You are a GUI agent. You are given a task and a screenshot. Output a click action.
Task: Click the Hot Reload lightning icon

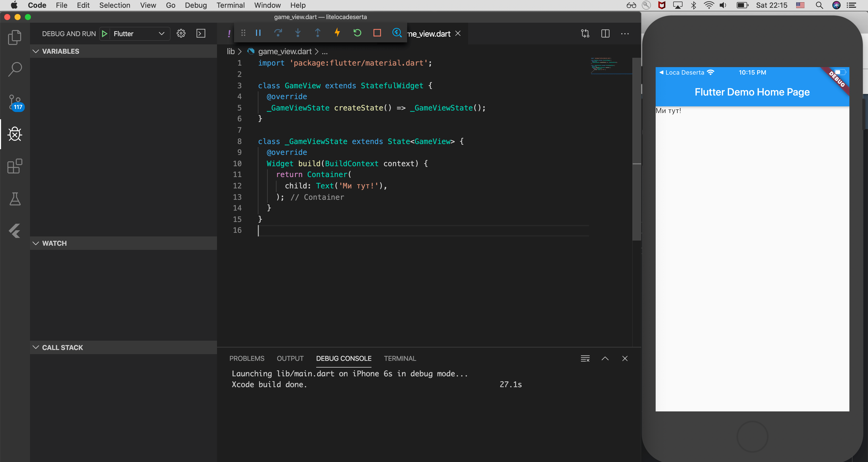click(x=337, y=33)
